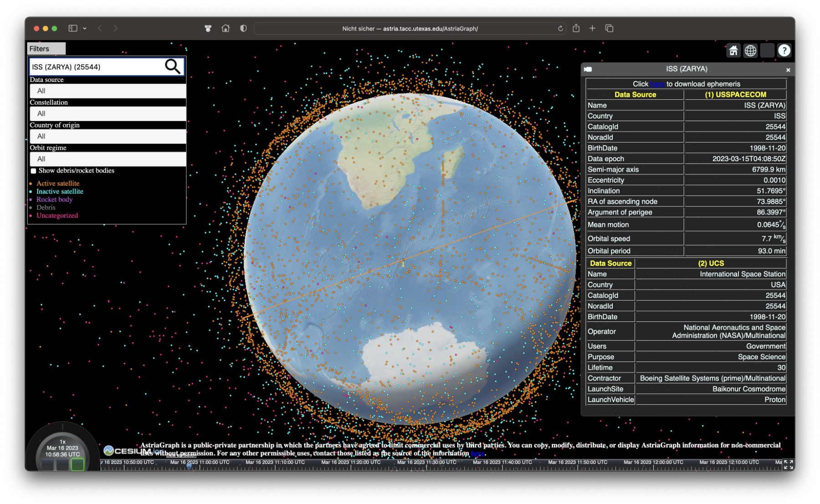Open a new Safari tab
The height and width of the screenshot is (504, 820).
(592, 28)
